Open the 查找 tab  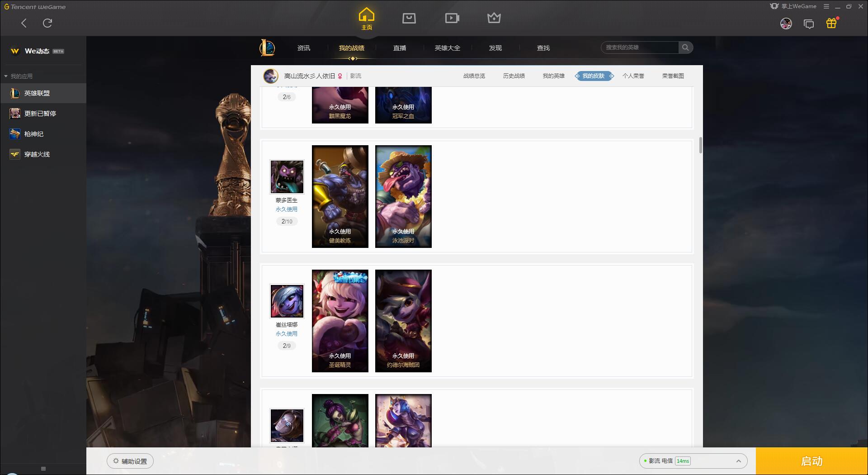pyautogui.click(x=543, y=48)
